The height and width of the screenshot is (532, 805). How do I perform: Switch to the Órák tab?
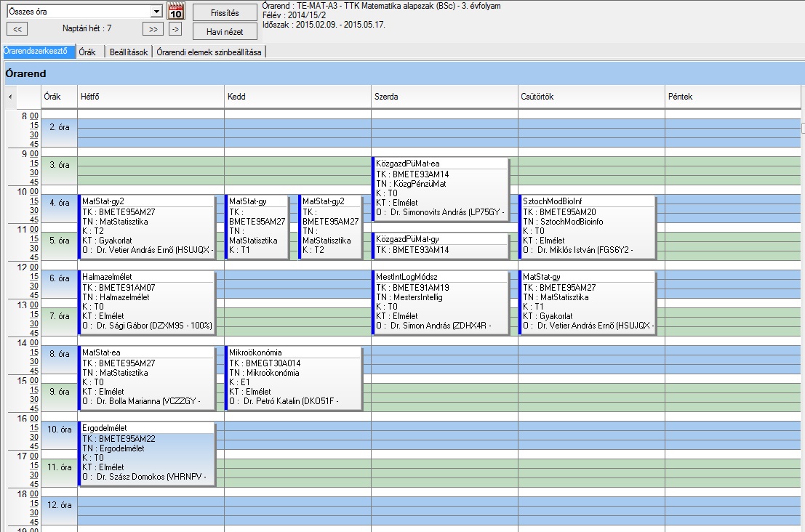(x=88, y=52)
